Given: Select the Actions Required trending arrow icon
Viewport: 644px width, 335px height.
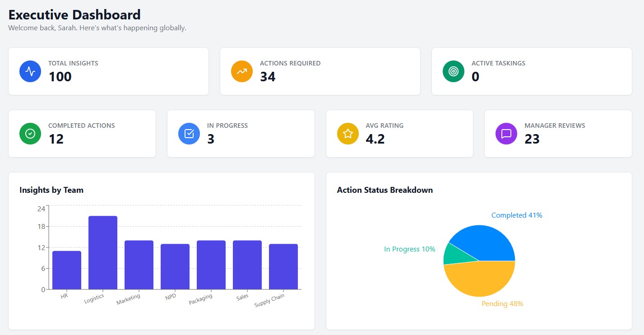Looking at the screenshot, I should pos(241,71).
